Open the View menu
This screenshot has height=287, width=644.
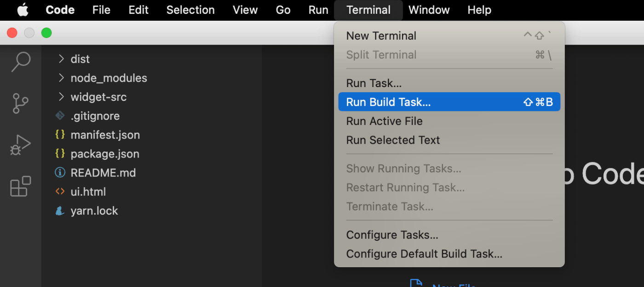[245, 10]
